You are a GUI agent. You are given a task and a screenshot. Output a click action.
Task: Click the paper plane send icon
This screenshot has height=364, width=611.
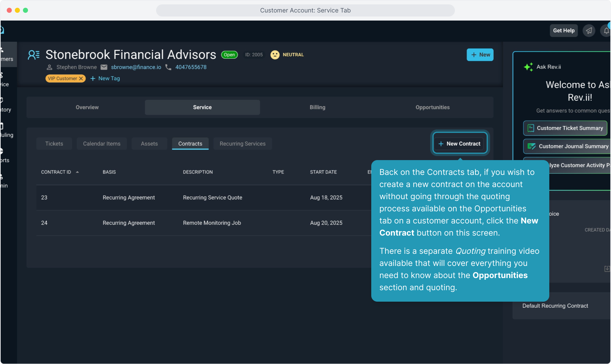589,31
